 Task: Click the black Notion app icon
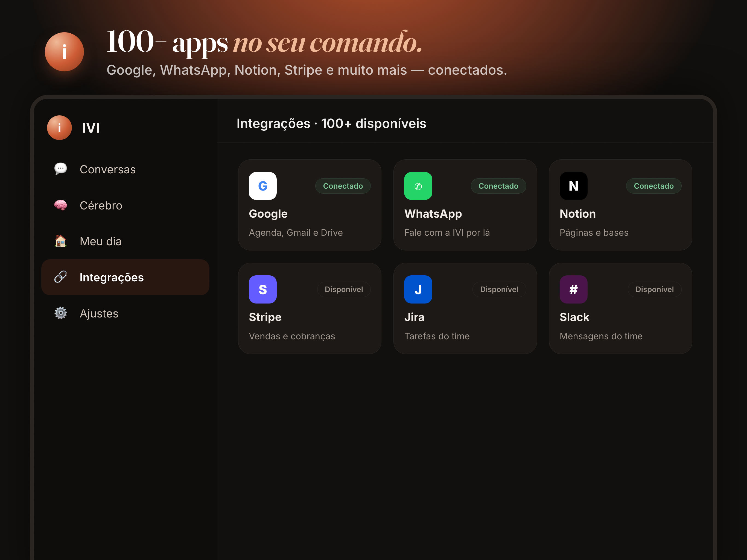573,186
